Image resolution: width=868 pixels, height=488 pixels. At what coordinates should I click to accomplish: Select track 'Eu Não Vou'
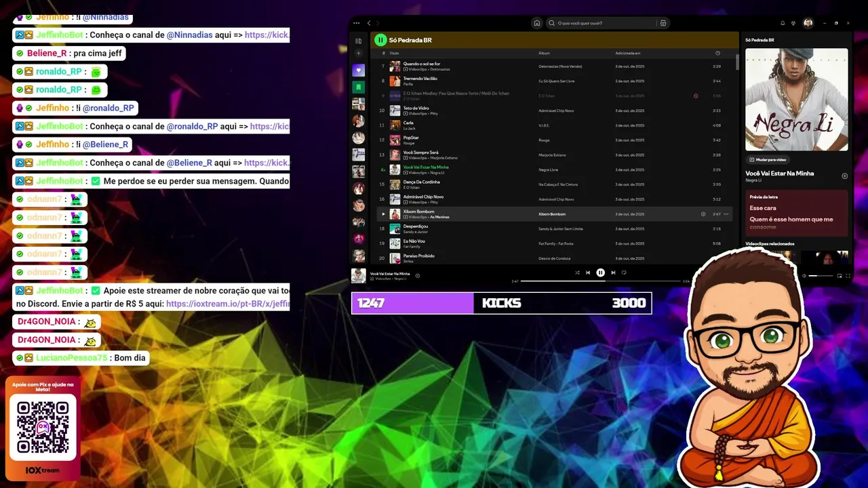pos(414,241)
